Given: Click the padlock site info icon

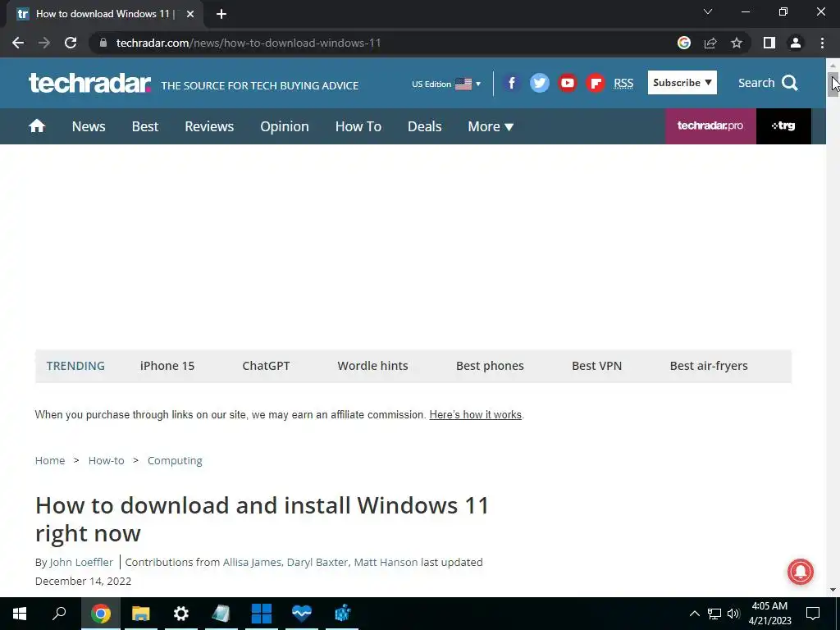Looking at the screenshot, I should point(103,43).
